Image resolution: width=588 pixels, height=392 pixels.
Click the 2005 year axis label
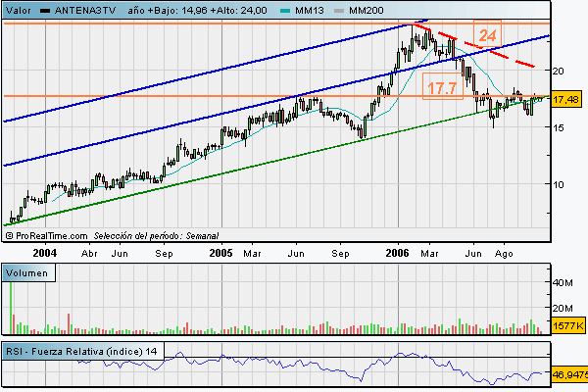click(x=220, y=253)
